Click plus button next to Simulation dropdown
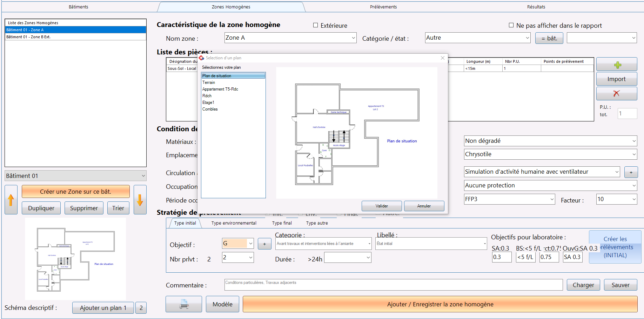 [x=631, y=172]
